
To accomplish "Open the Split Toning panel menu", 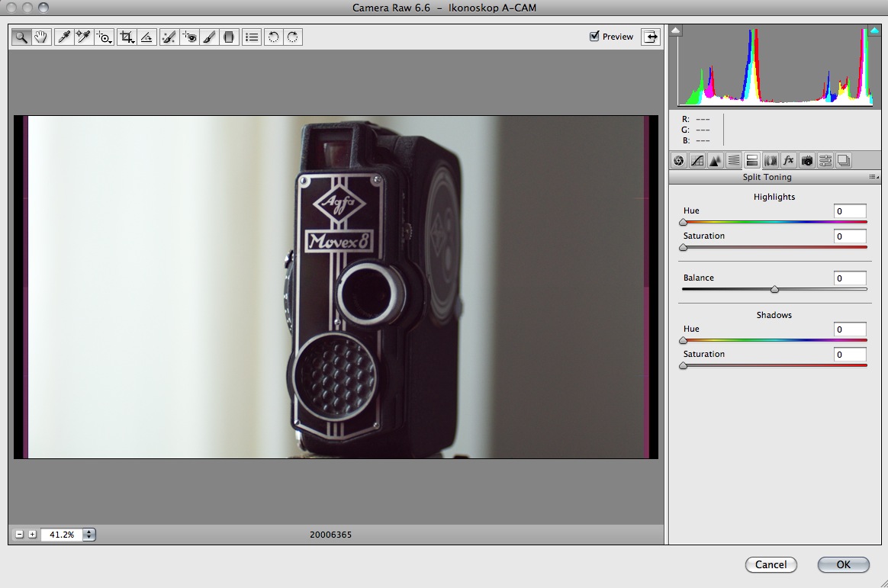I will (874, 177).
